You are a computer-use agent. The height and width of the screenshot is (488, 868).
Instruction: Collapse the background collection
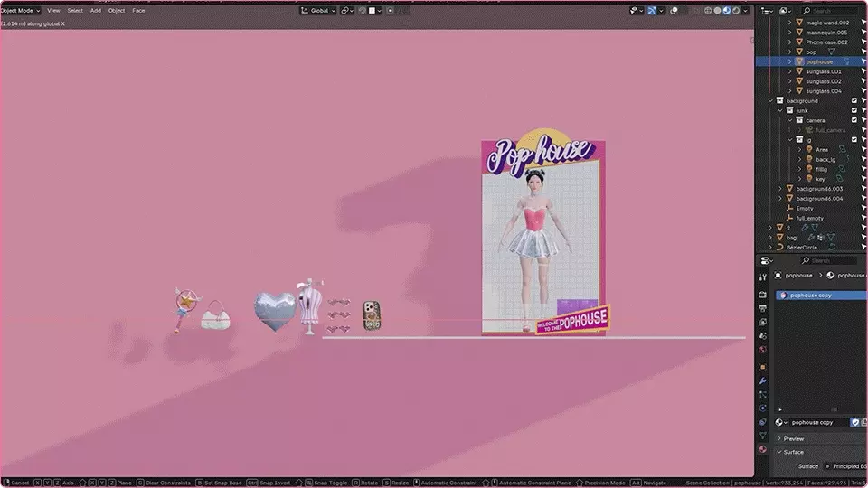tap(770, 100)
